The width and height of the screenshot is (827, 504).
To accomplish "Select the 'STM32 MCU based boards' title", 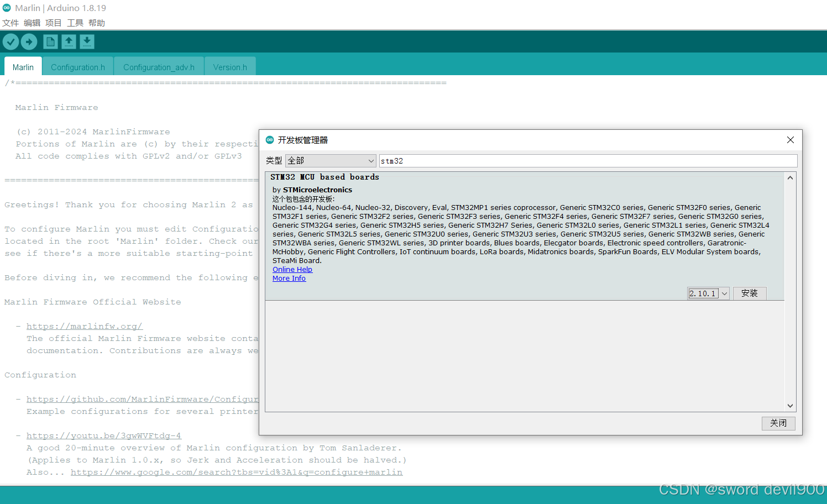I will tap(325, 177).
